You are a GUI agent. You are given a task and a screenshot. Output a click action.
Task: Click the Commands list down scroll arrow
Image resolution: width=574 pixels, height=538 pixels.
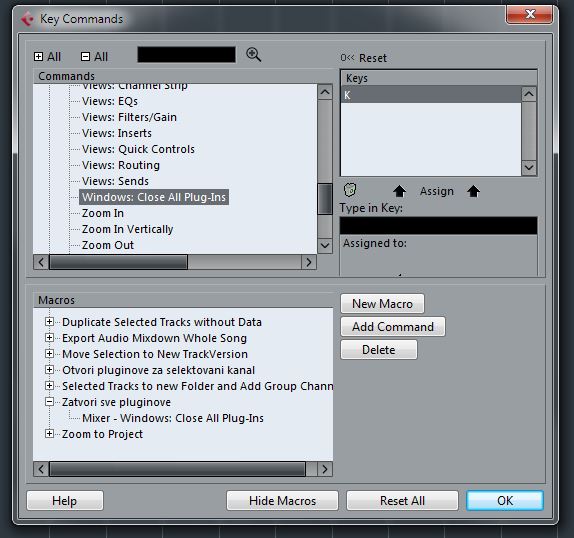(325, 245)
